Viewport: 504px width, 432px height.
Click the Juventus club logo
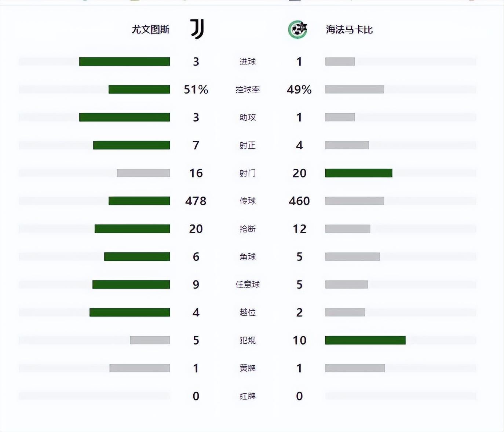pyautogui.click(x=197, y=29)
